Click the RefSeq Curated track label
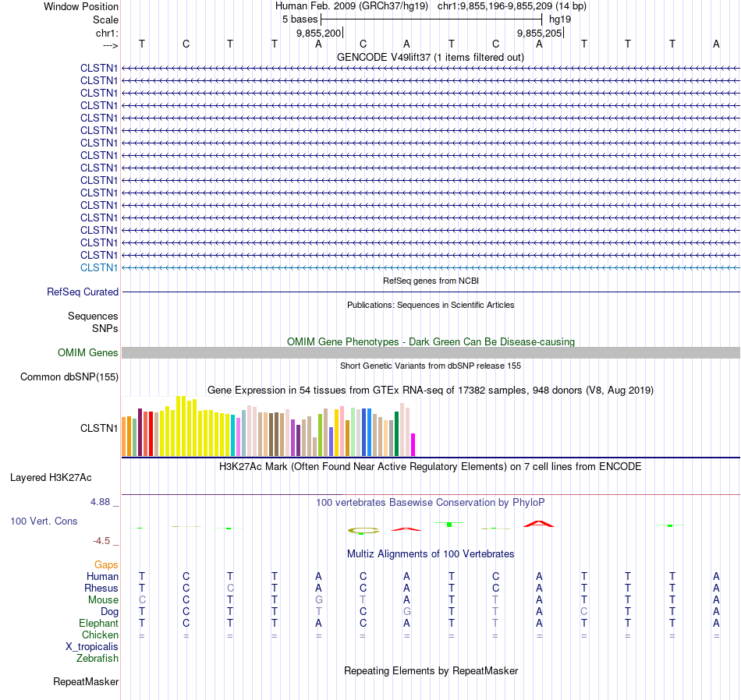The image size is (741, 700). (x=83, y=292)
